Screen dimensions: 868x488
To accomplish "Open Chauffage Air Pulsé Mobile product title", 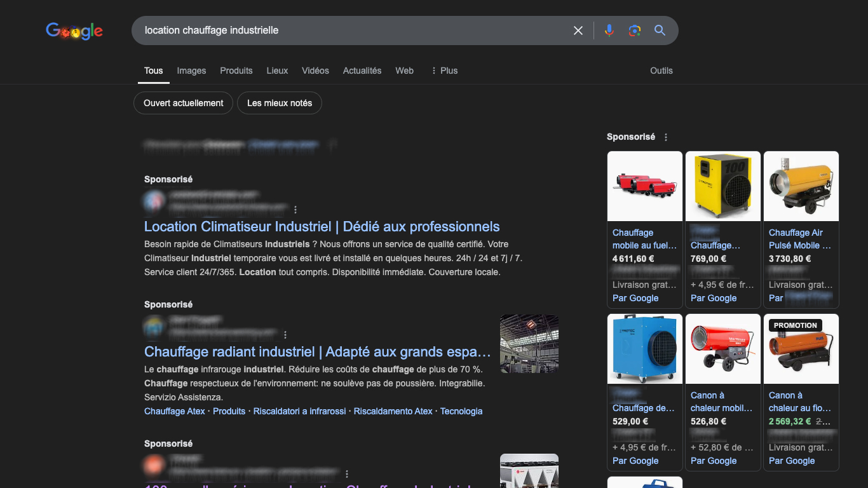I will click(800, 239).
